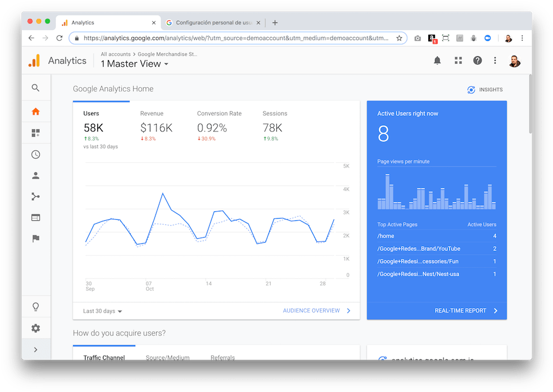
Task: Click the /home active page row
Action: (437, 236)
